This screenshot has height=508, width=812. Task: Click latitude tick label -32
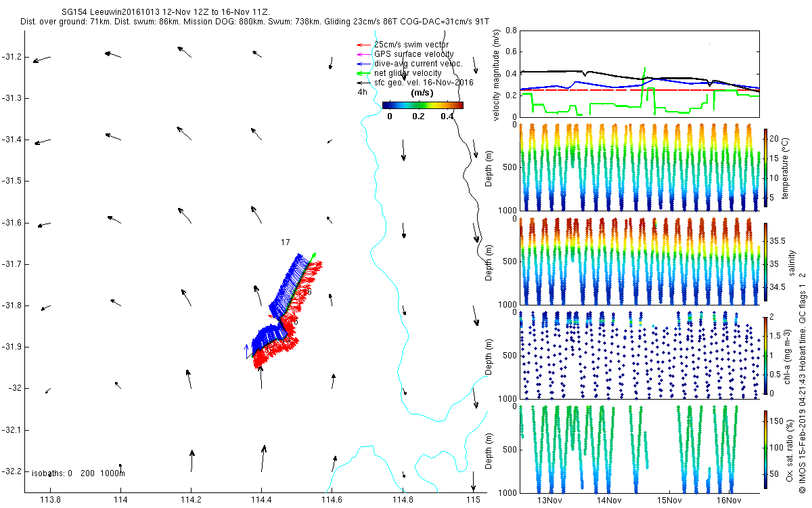pyautogui.click(x=15, y=388)
